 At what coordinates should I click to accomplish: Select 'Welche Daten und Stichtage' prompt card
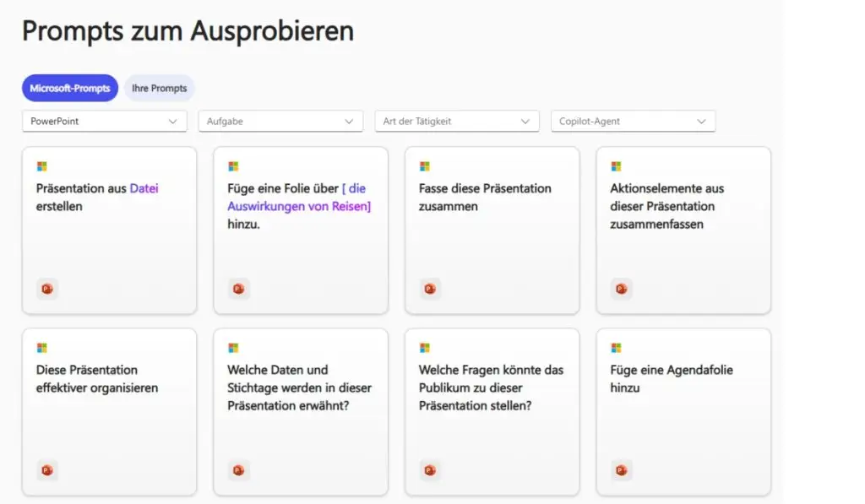301,412
